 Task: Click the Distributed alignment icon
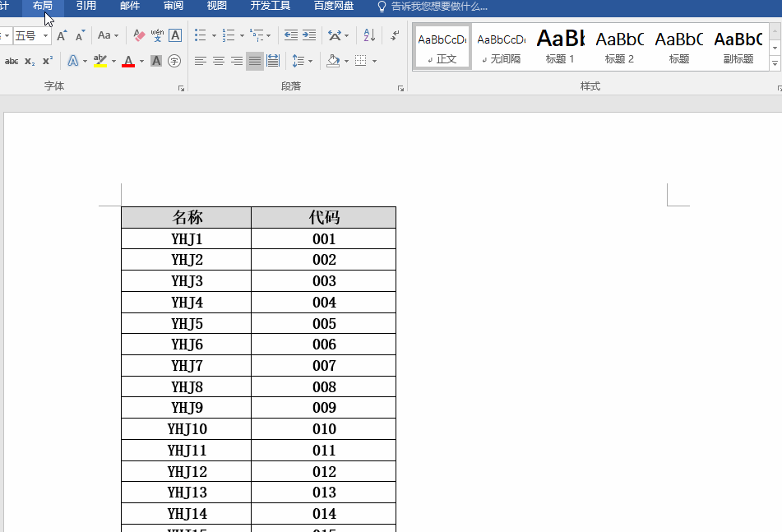[273, 61]
